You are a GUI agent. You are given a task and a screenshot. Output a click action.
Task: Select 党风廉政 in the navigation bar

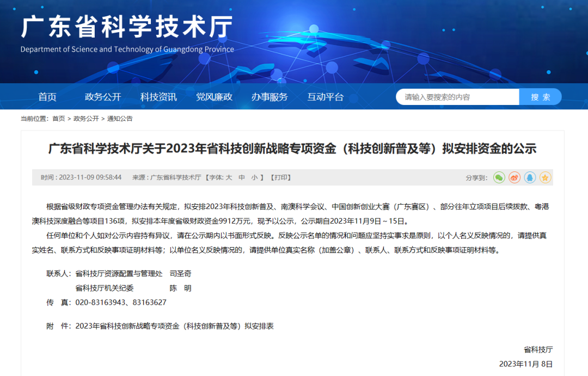(x=214, y=97)
